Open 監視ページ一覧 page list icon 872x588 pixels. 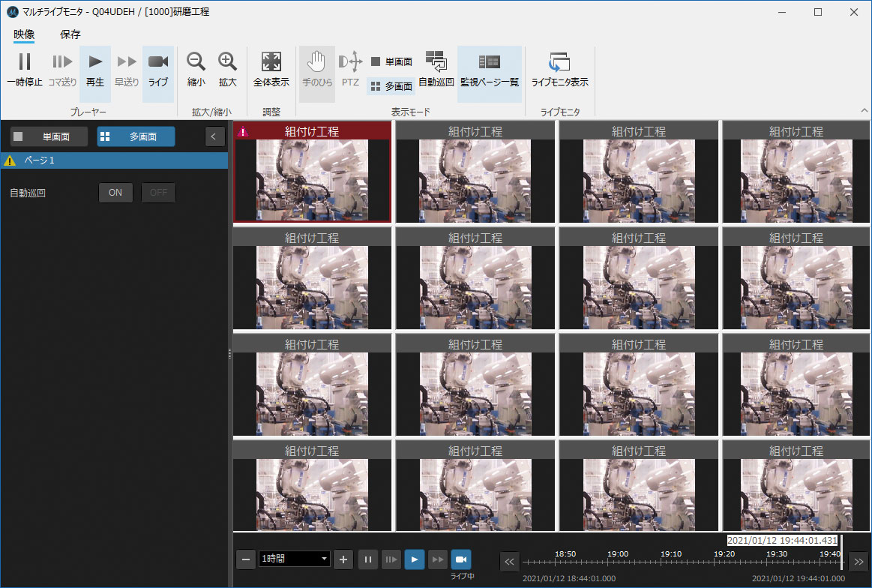coord(489,62)
